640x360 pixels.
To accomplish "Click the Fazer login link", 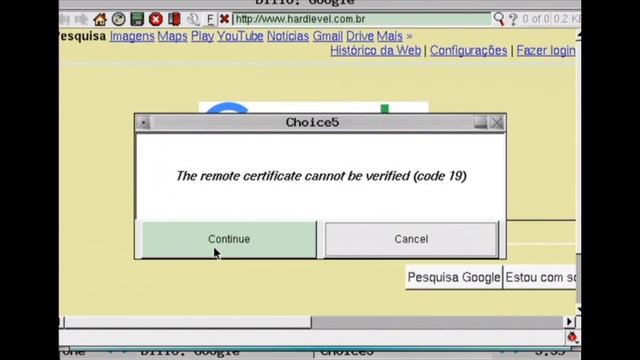I will [546, 51].
